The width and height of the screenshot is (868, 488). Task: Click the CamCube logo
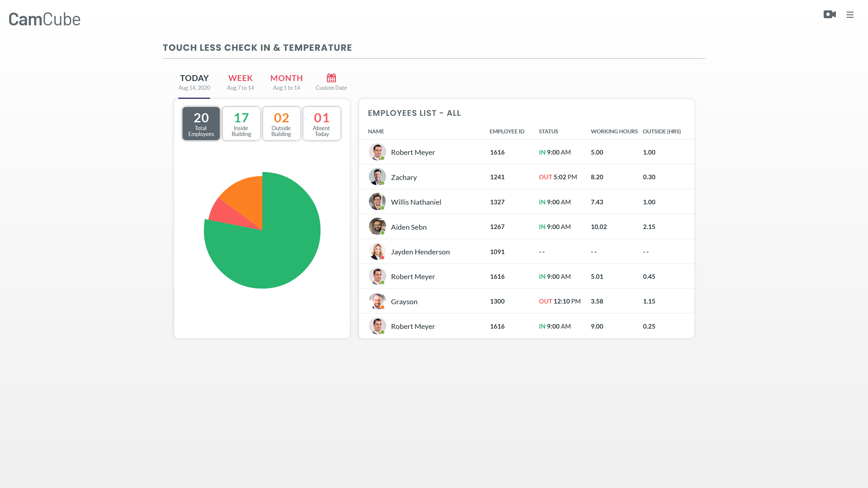[x=45, y=20]
